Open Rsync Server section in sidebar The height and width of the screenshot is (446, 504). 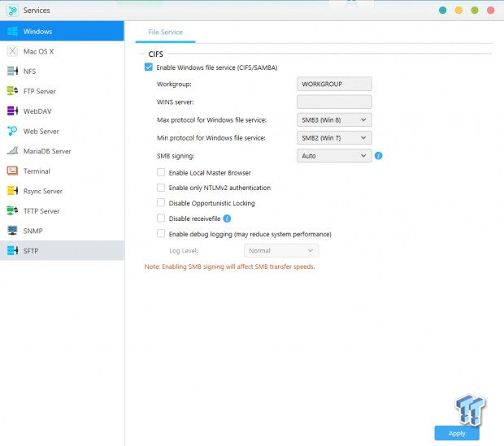click(62, 191)
